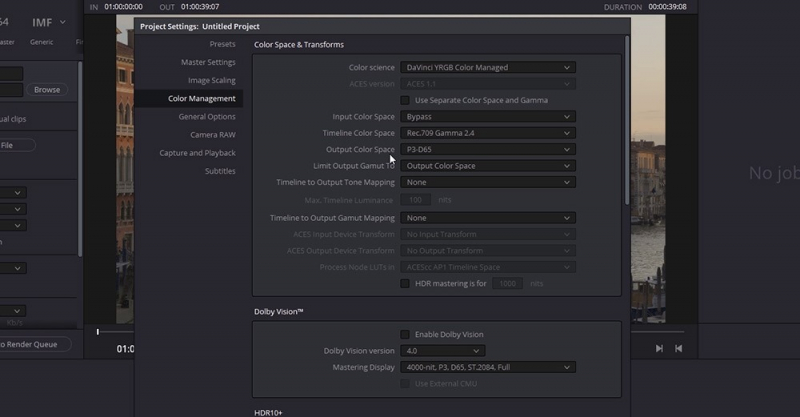This screenshot has width=800, height=417.
Task: Click the Browse button
Action: pyautogui.click(x=47, y=90)
